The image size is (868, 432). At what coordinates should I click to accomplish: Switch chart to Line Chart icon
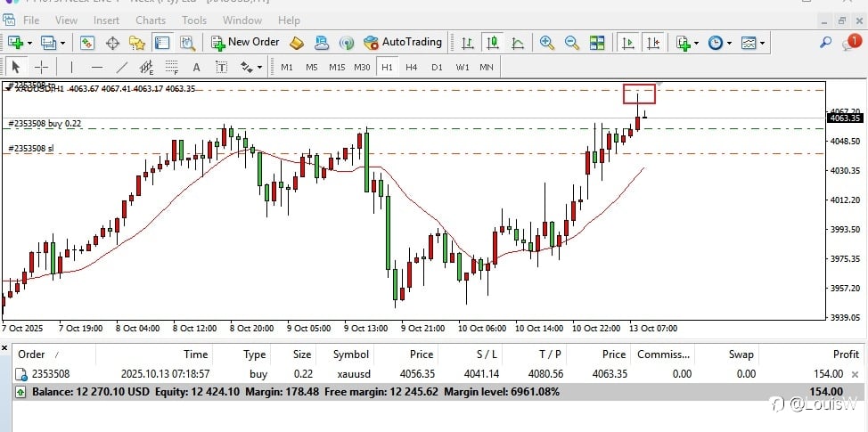(518, 42)
